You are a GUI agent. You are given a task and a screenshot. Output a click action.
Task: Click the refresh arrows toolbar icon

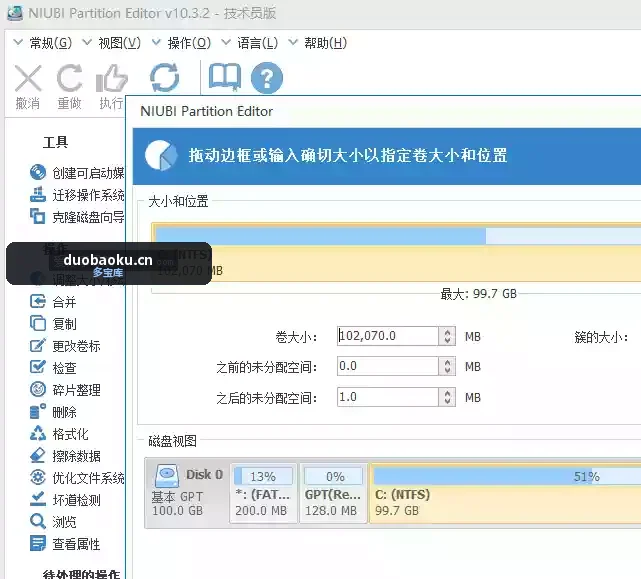click(164, 77)
